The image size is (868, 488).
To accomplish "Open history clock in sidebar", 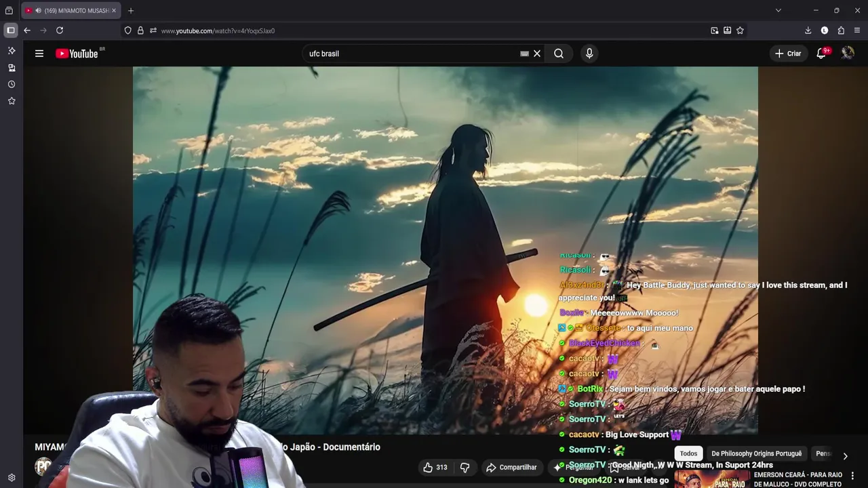I will coord(12,85).
